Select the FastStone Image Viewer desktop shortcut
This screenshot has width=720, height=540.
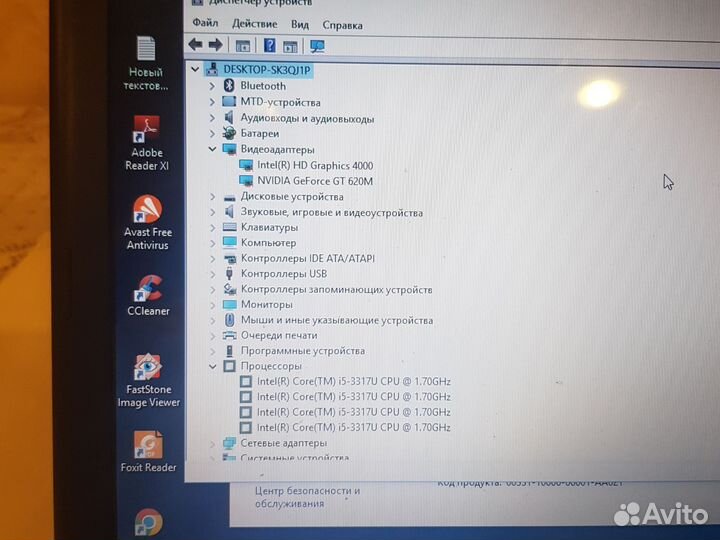pos(148,381)
